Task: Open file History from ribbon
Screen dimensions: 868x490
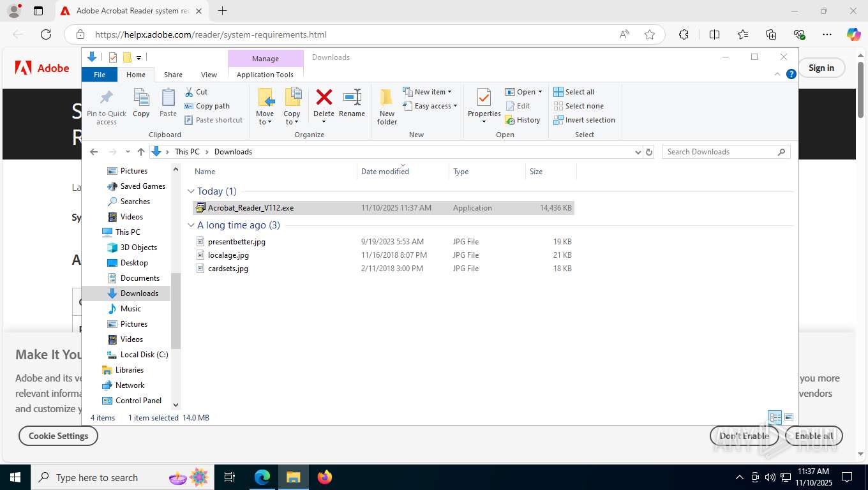Action: [523, 120]
